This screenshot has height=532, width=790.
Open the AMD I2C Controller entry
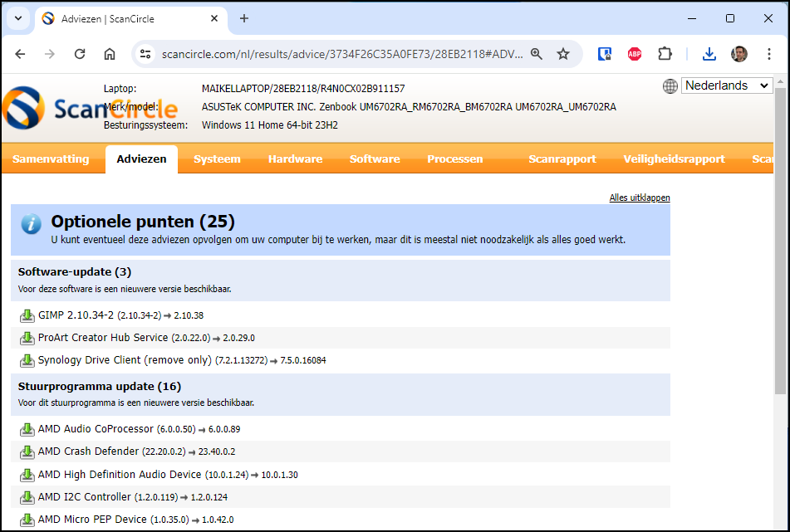133,497
